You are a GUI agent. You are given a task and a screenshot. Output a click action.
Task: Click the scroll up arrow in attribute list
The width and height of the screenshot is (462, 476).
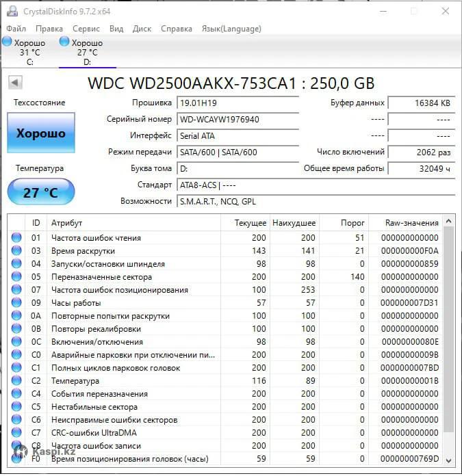[x=448, y=222]
